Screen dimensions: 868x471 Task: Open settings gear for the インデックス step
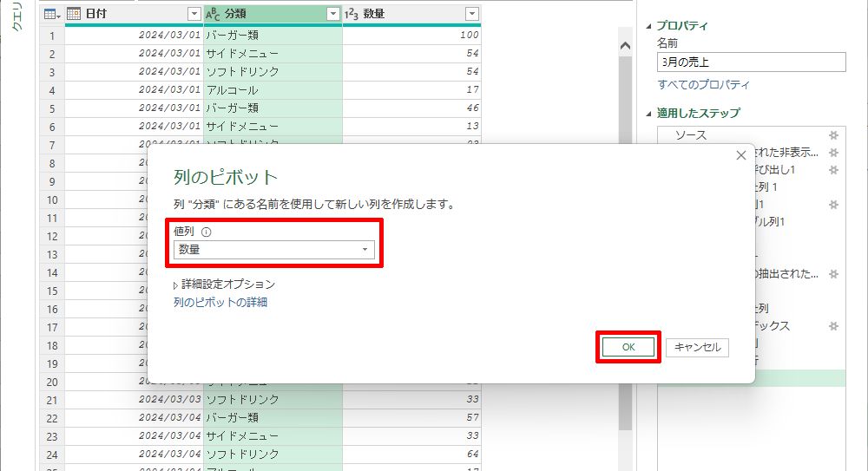coord(833,326)
